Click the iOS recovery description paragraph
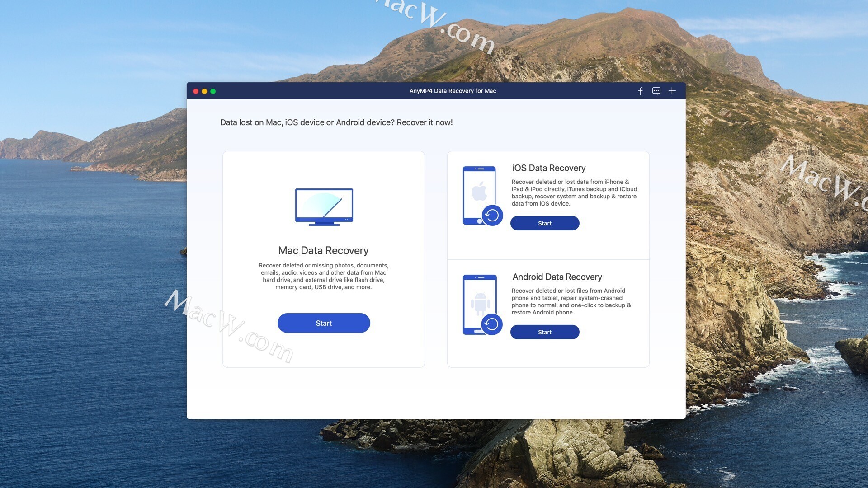The height and width of the screenshot is (488, 868). 574,192
